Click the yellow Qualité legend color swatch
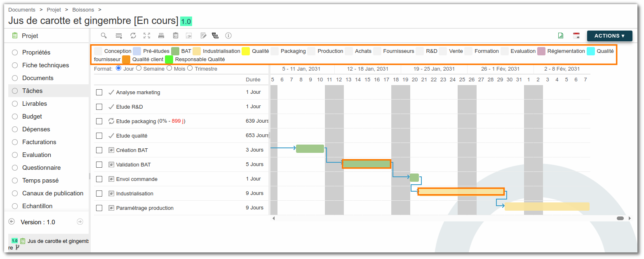Viewport: 644px width, 259px height. pos(246,51)
